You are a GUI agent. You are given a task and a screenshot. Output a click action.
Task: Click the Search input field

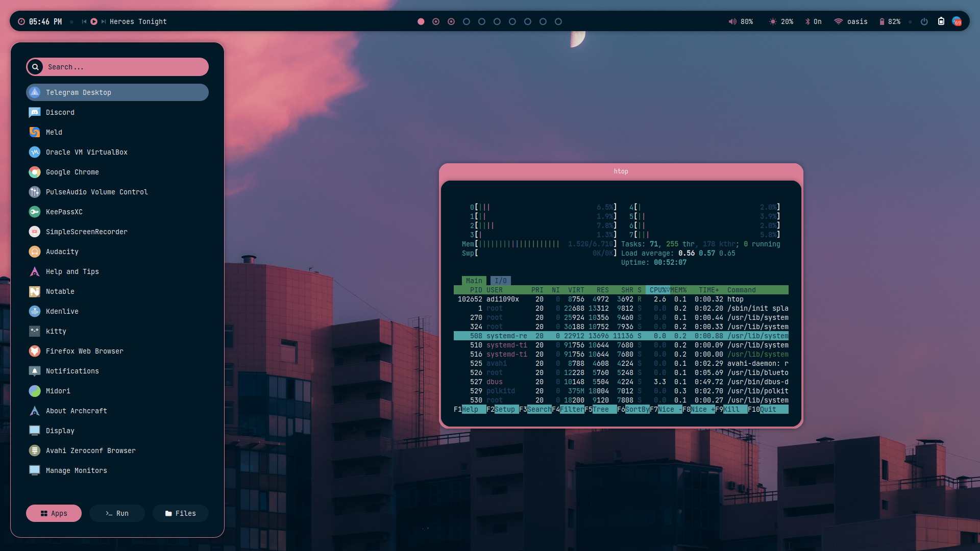(122, 67)
